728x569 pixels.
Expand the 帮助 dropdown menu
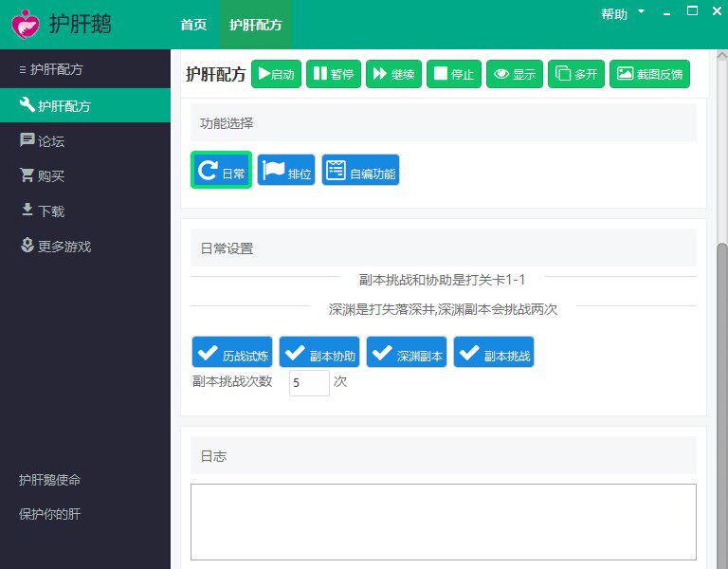tap(622, 14)
